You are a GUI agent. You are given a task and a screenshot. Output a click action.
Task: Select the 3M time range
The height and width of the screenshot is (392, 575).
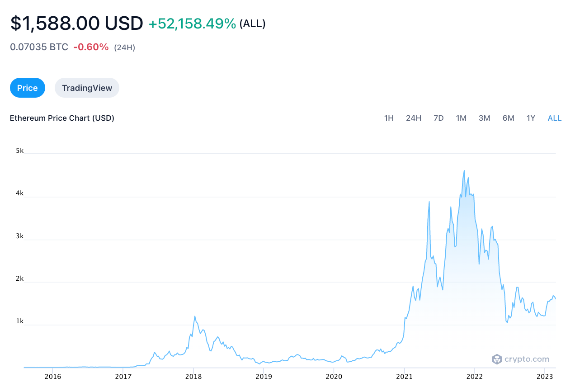484,118
